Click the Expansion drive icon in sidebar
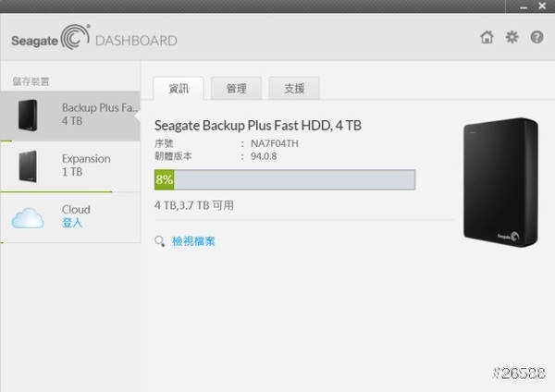Image resolution: width=555 pixels, height=392 pixels. click(28, 166)
